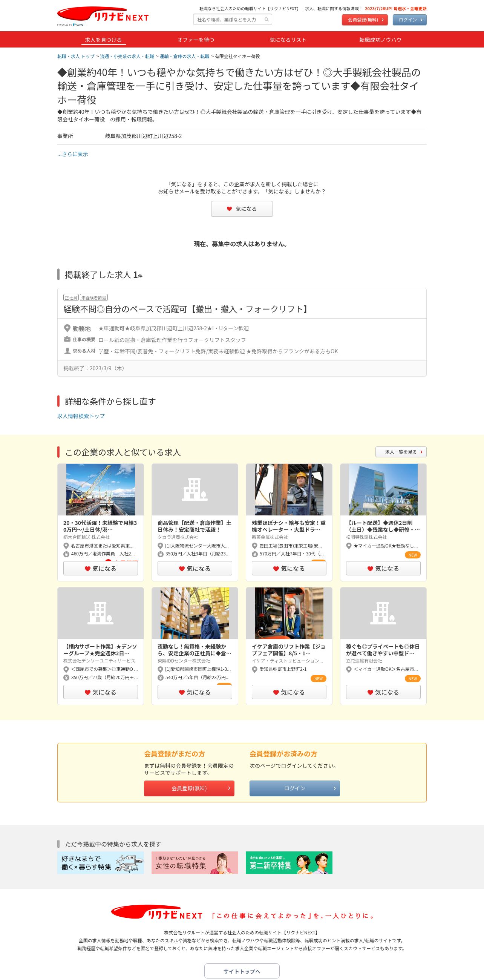Viewport: 484px width, 980px height.
Task: Click the address 岐阜県加茂郡川辺町上川辺258-2 text
Action: [x=143, y=136]
